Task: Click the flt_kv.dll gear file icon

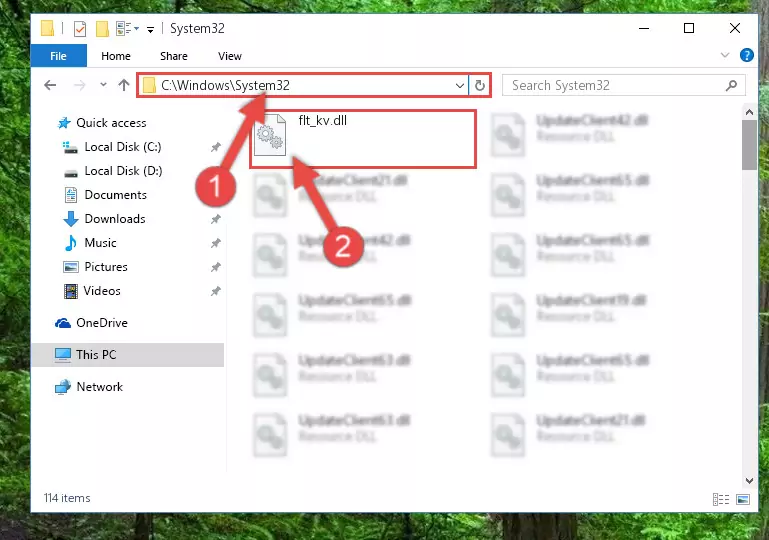Action: click(270, 134)
